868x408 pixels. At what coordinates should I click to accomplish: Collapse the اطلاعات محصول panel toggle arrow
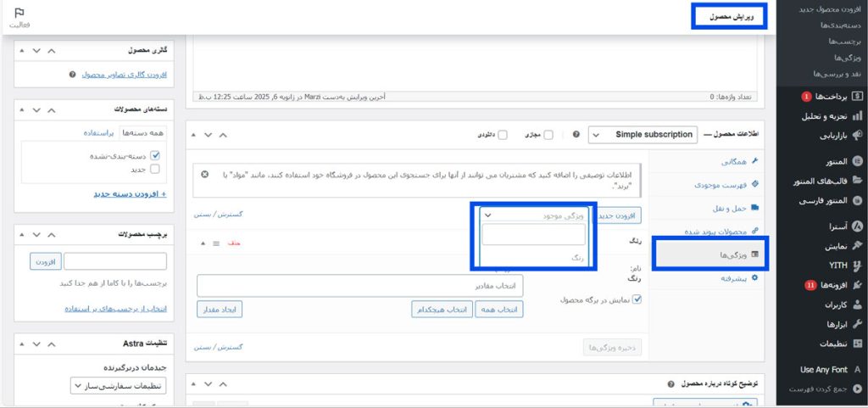click(193, 135)
